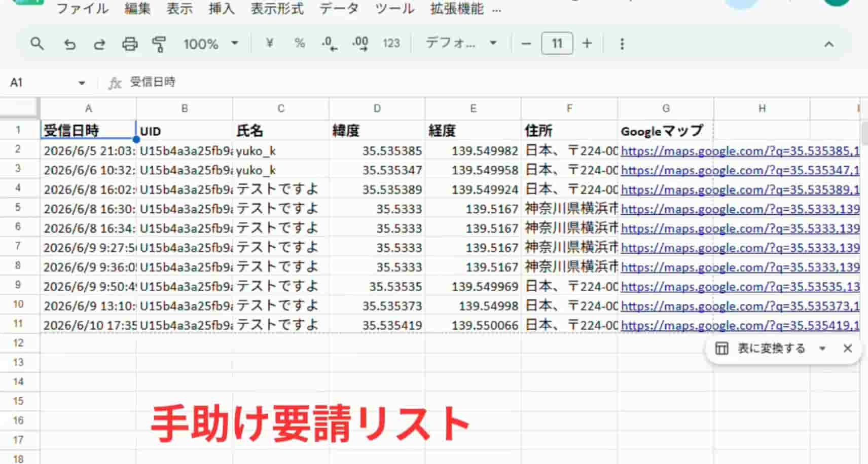868x464 pixels.
Task: Select the 緯度 header cell
Action: [x=377, y=130]
